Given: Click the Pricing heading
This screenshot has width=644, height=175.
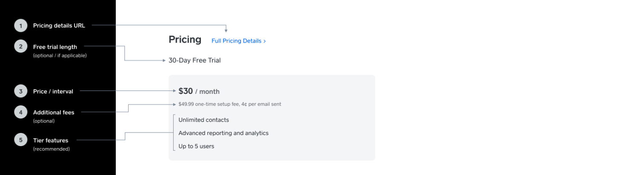Looking at the screenshot, I should point(185,40).
